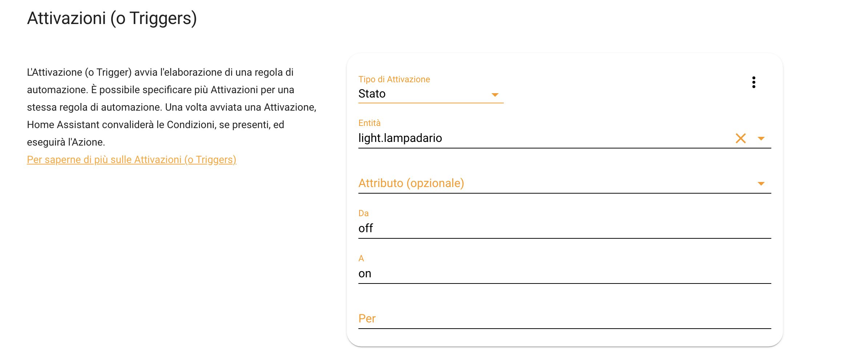Expand the Entità dropdown arrow
This screenshot has height=353, width=868.
(x=761, y=139)
